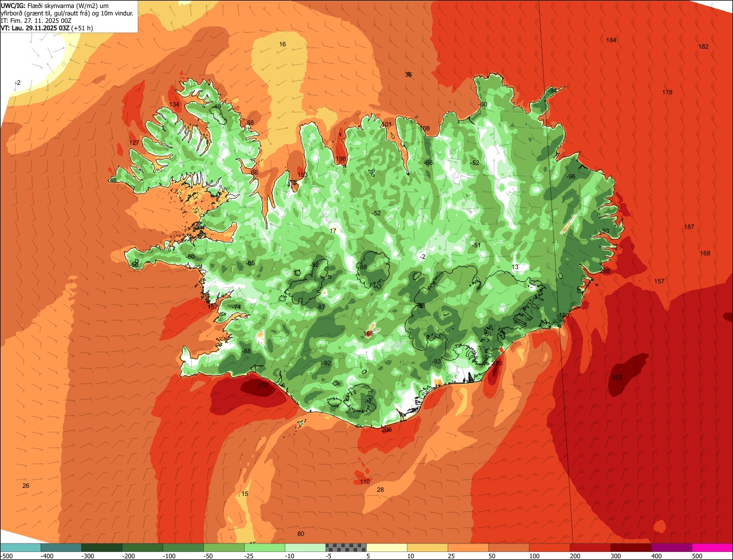Image resolution: width=733 pixels, height=560 pixels.
Task: Click the 157 value off the southeast coast
Action: point(659,281)
